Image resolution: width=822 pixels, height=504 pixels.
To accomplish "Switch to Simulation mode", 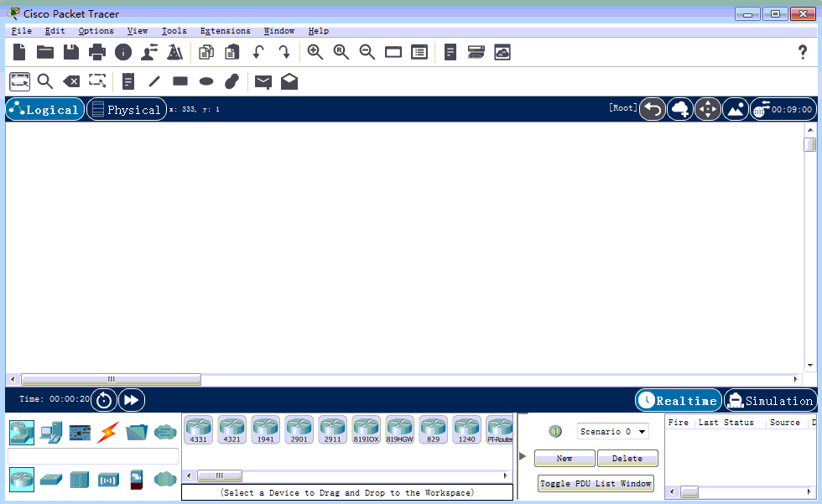I will click(x=771, y=401).
